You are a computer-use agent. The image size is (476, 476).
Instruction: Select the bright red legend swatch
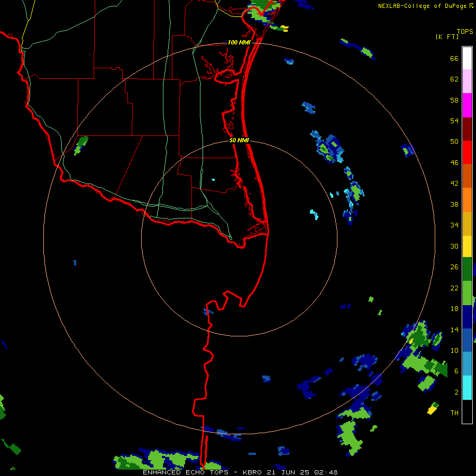click(467, 152)
